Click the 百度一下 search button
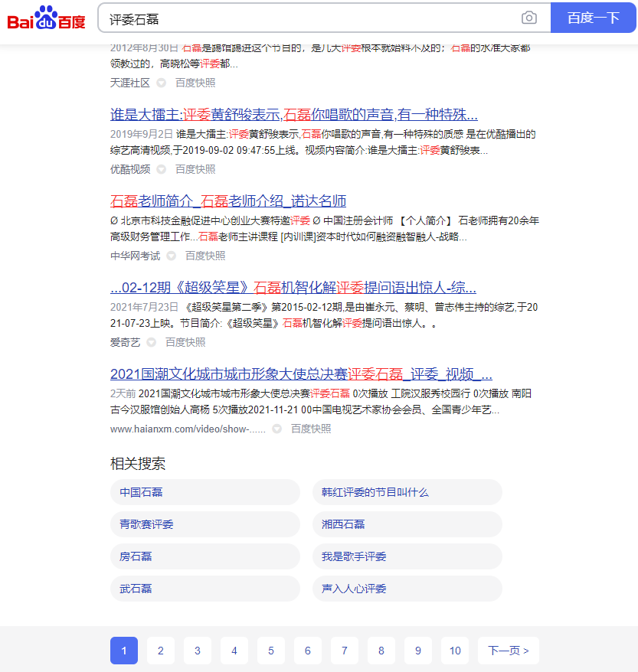 pos(594,18)
